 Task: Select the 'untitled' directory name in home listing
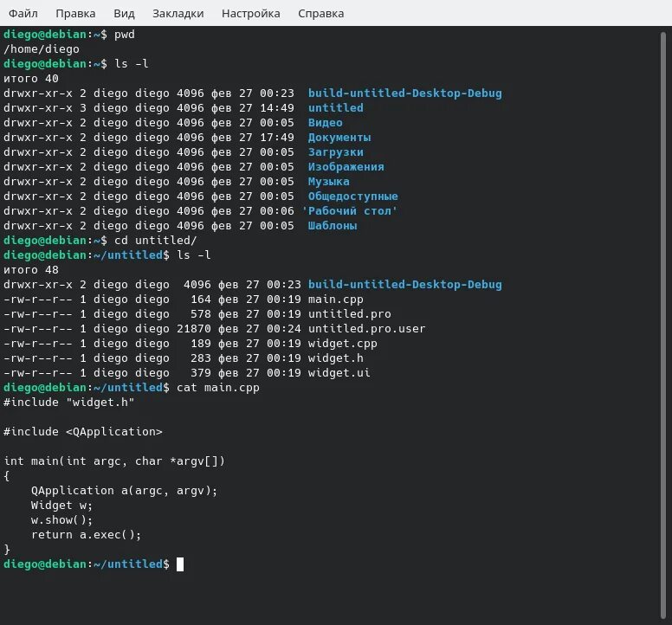click(x=336, y=107)
